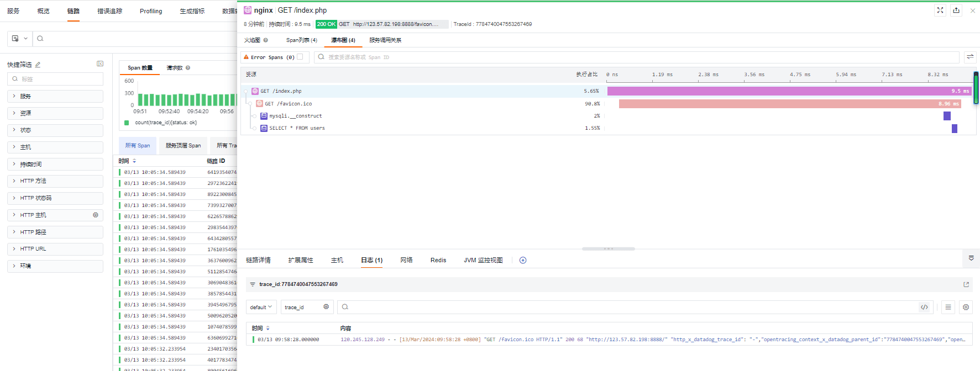Expand the HTTP 状态码 filter group
The image size is (980, 371).
pos(55,198)
